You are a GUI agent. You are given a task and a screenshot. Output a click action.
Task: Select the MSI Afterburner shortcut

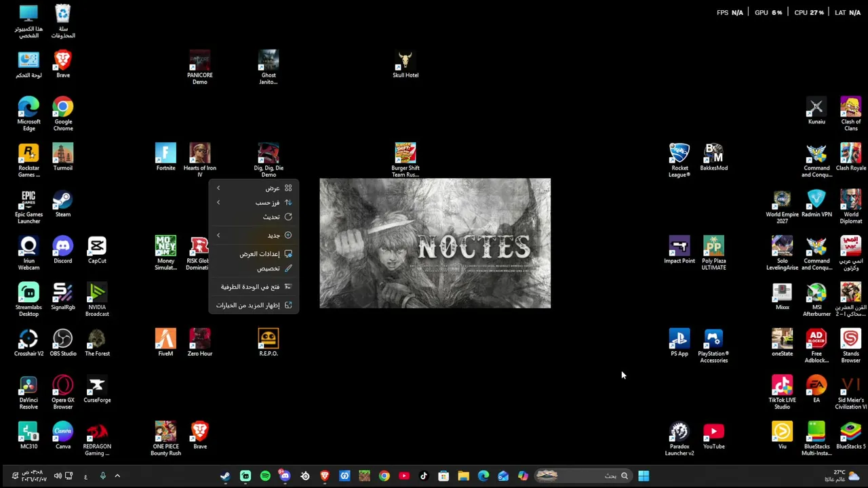click(816, 299)
